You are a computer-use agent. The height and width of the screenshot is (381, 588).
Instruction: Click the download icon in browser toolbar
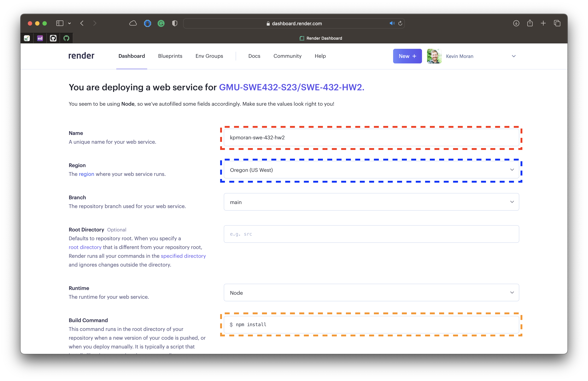click(516, 23)
